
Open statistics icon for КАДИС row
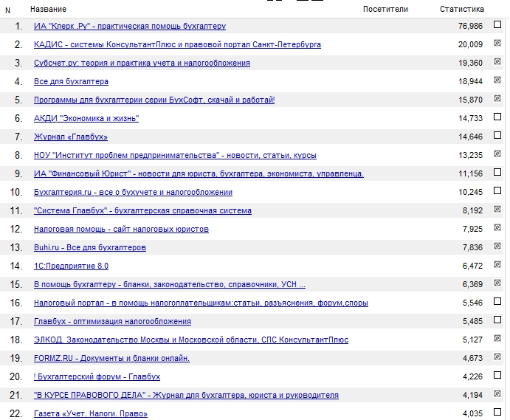(497, 43)
